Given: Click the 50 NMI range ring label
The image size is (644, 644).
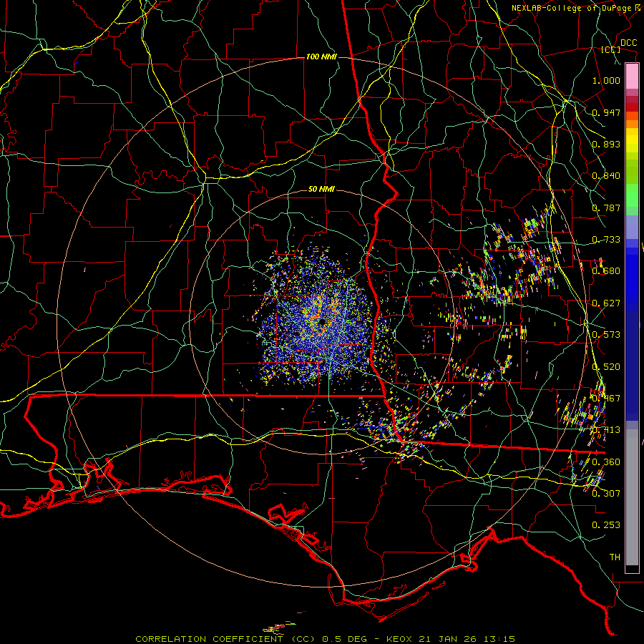Looking at the screenshot, I should pyautogui.click(x=321, y=190).
